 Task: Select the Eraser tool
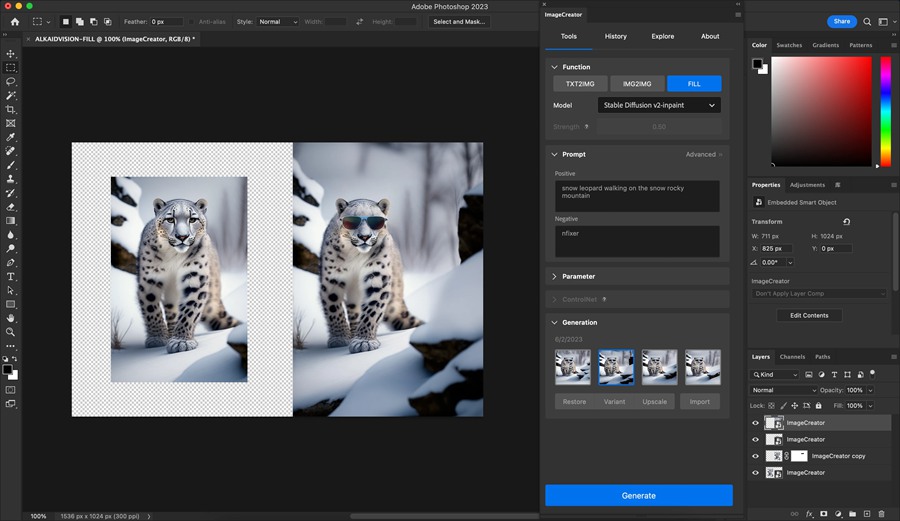tap(10, 207)
